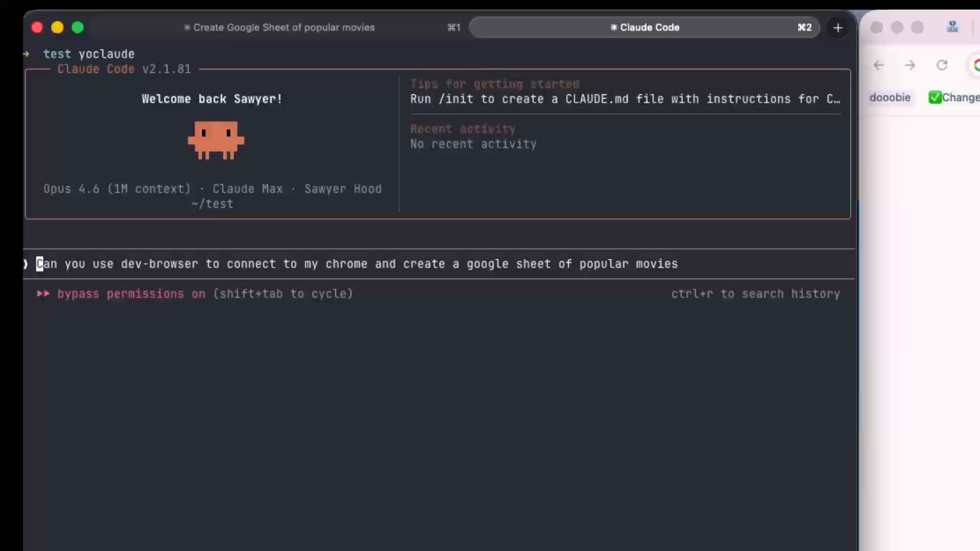
Task: Click the ctrl+r to search history hint
Action: [755, 294]
